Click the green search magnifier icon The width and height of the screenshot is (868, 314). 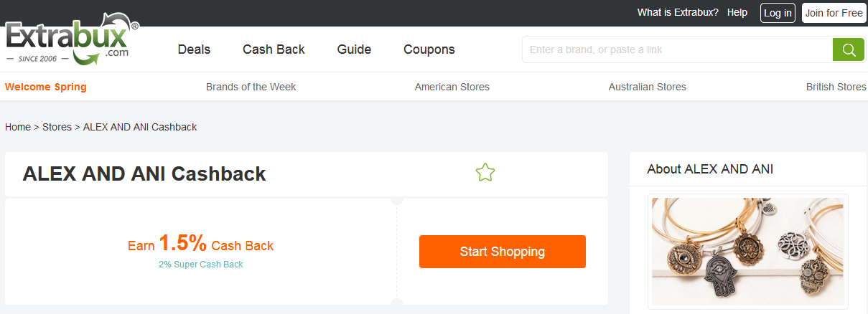point(848,49)
